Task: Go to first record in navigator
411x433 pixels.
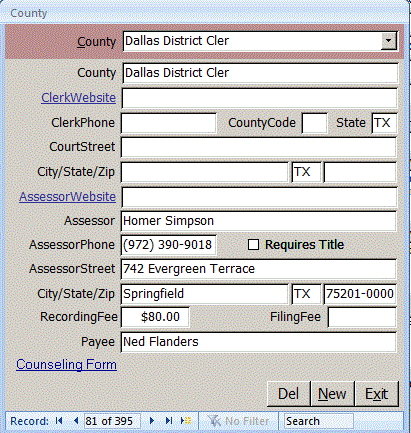Action: click(x=59, y=421)
